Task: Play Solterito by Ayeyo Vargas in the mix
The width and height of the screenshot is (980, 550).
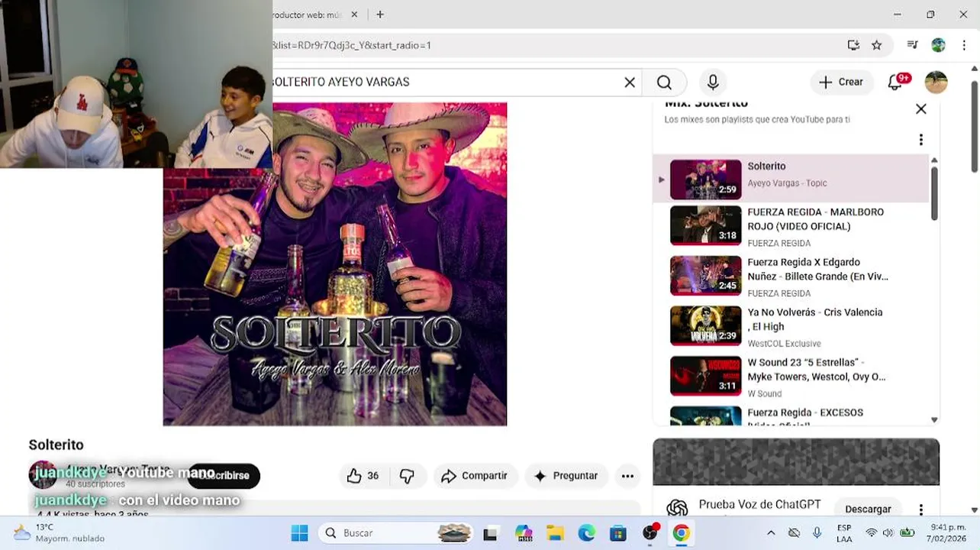Action: click(x=791, y=179)
